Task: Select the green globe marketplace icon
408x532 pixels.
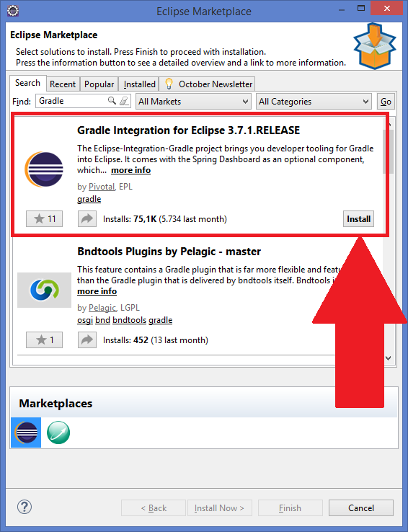Action: coord(58,433)
